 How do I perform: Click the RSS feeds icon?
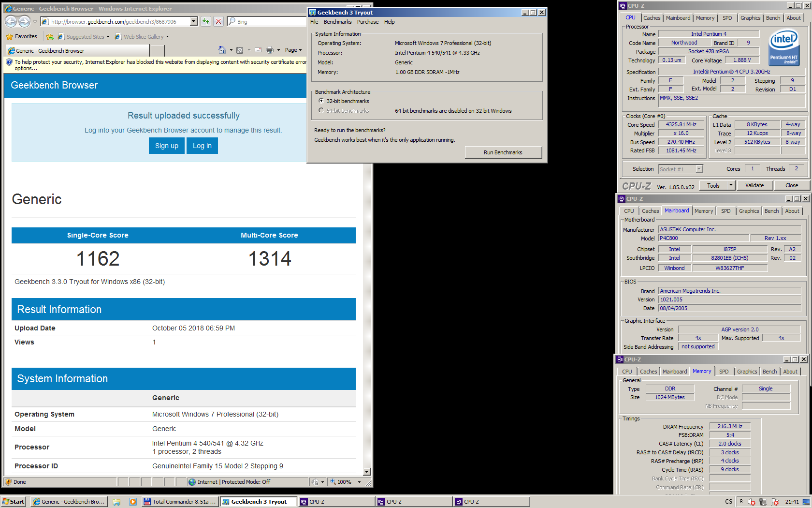[240, 50]
